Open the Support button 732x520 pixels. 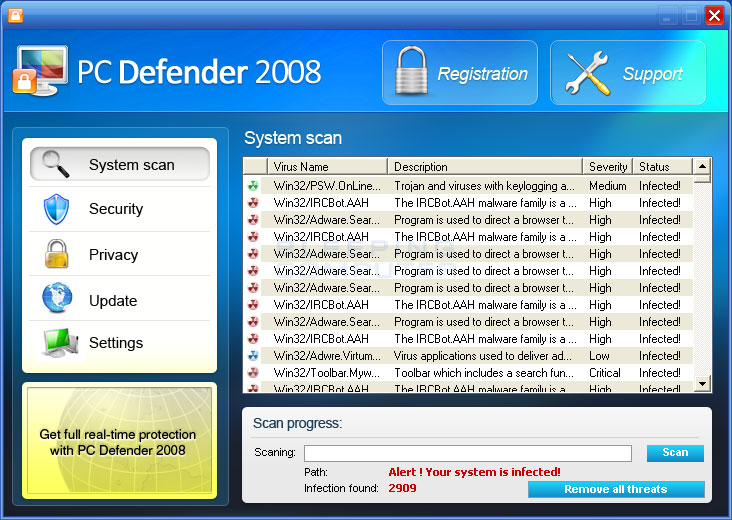click(x=628, y=72)
